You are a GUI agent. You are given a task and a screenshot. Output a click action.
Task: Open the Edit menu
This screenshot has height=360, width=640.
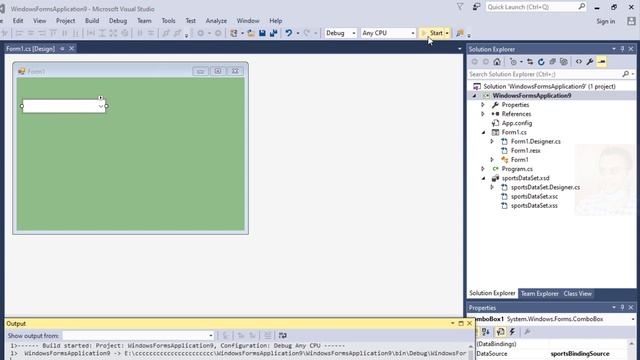pyautogui.click(x=18, y=21)
